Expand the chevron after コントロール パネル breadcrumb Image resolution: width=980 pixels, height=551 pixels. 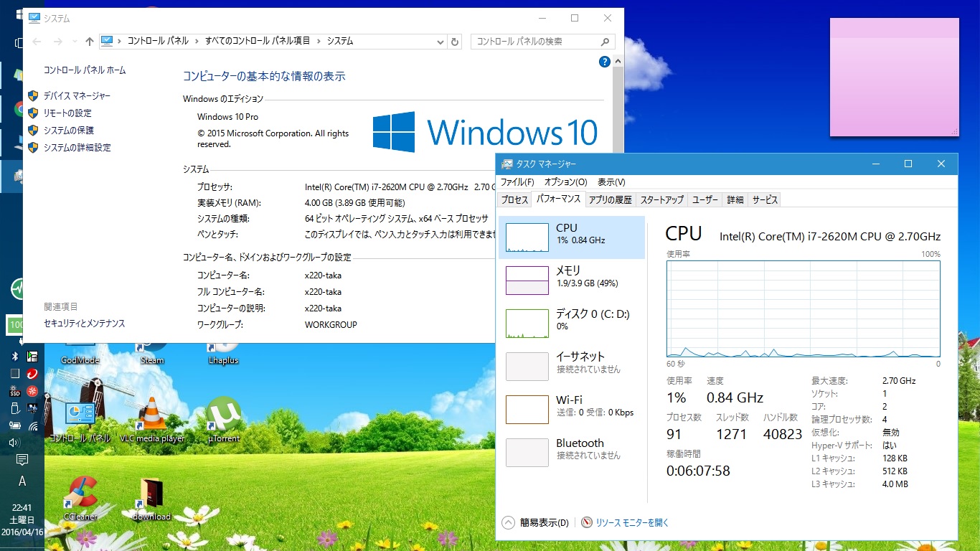click(197, 42)
